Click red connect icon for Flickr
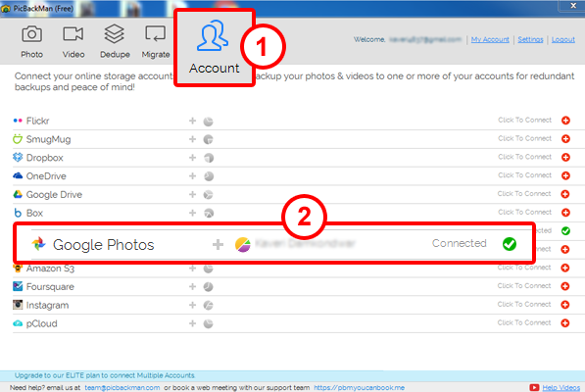The width and height of the screenshot is (585, 392). click(x=565, y=121)
